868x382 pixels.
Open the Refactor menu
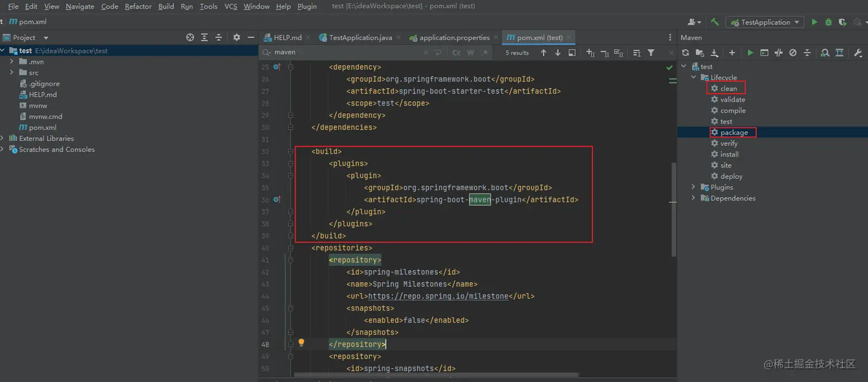coord(138,6)
